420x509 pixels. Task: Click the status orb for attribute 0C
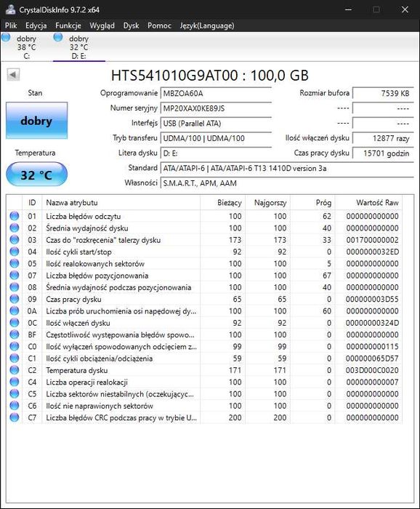pos(15,323)
